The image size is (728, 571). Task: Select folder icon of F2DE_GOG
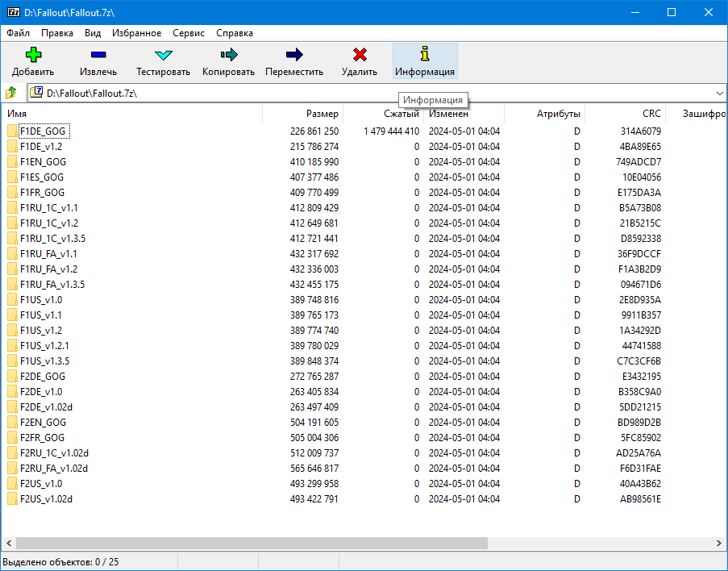coord(13,377)
